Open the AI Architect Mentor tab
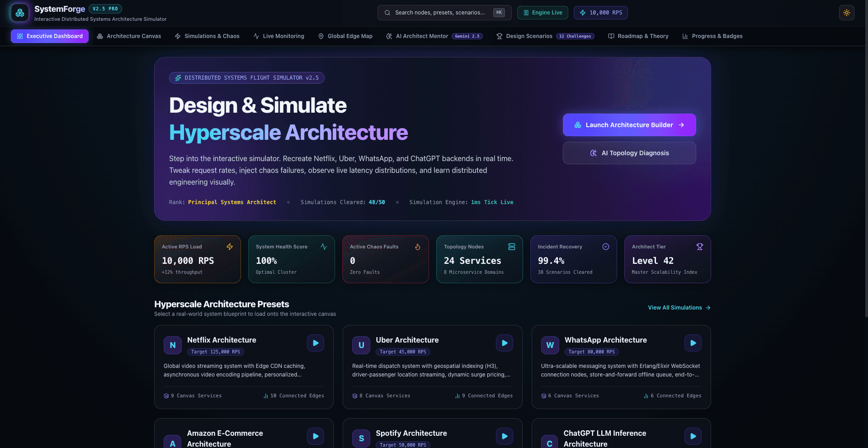868x448 pixels. 434,36
